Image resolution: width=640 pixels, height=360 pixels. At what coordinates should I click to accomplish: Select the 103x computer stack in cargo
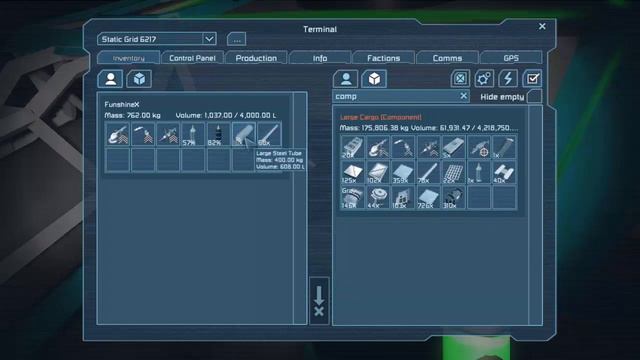coord(403,198)
